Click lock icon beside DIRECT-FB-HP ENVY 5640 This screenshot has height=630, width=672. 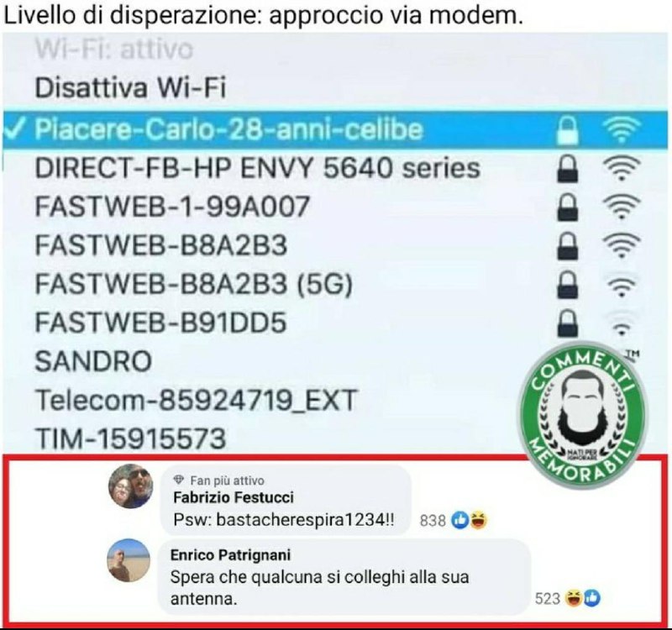[568, 169]
